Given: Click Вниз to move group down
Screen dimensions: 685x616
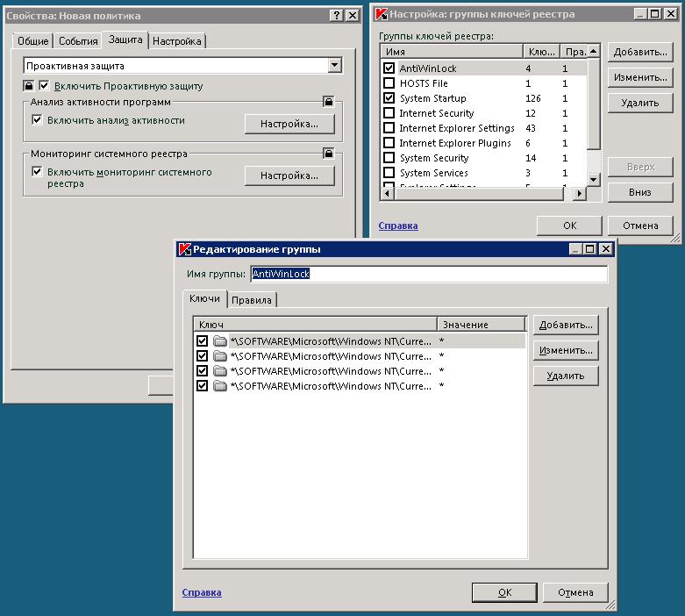Looking at the screenshot, I should click(640, 192).
